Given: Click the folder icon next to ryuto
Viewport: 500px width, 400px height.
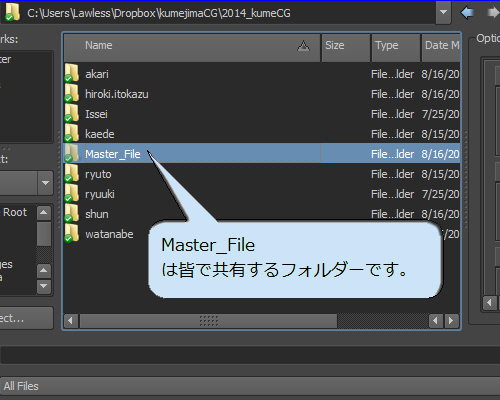Looking at the screenshot, I should click(x=72, y=173).
